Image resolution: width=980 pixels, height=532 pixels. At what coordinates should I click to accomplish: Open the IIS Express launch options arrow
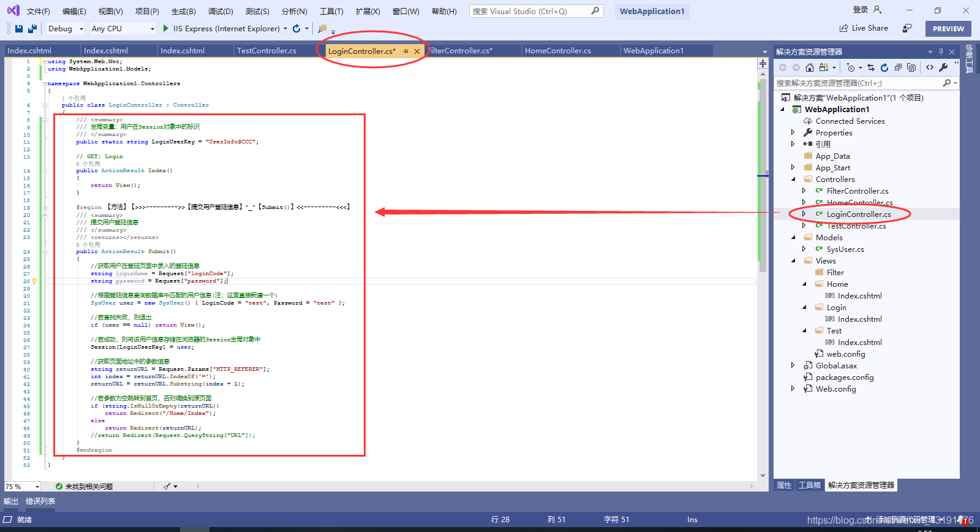pyautogui.click(x=285, y=29)
